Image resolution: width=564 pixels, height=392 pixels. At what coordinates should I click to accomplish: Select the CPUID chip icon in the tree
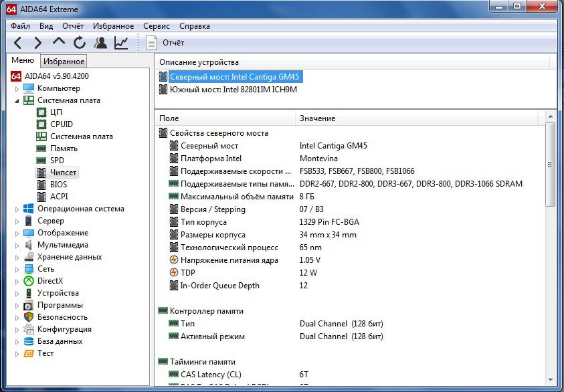[x=41, y=124]
